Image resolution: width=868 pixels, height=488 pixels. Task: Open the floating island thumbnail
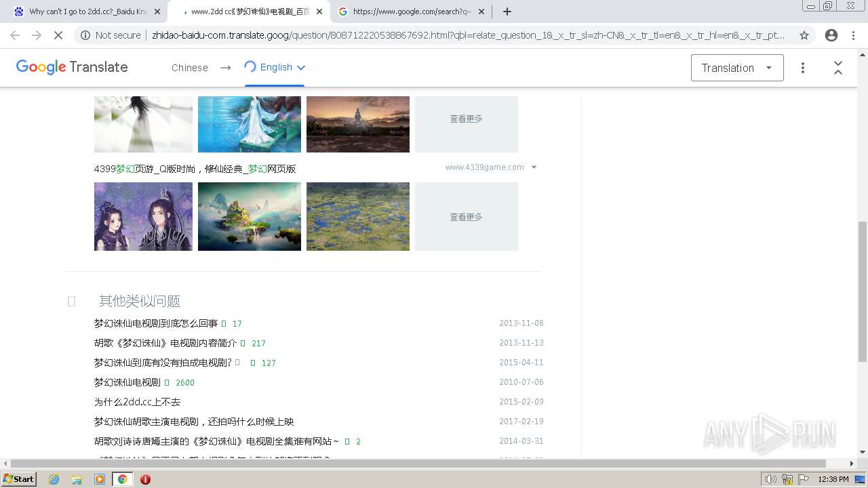coord(250,217)
